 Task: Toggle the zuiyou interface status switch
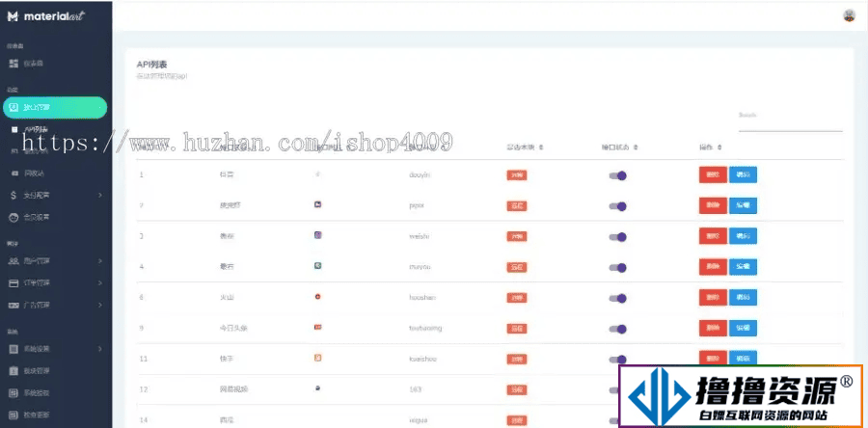(618, 268)
